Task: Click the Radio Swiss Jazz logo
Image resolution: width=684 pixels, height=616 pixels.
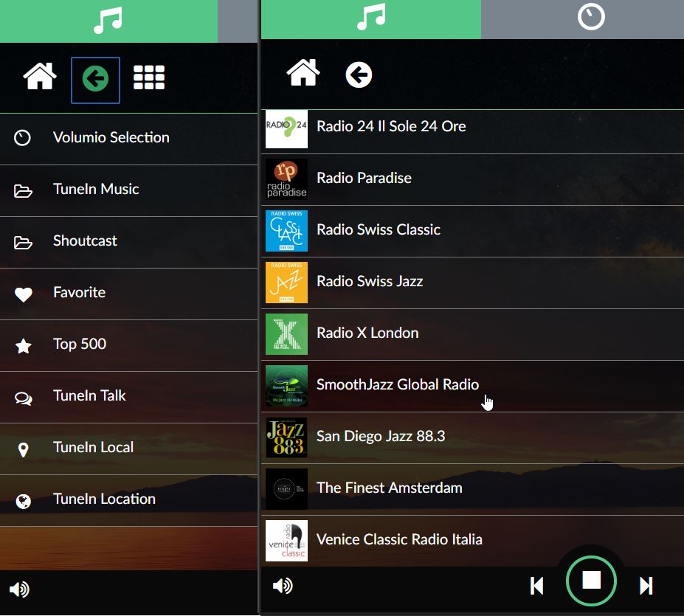Action: pyautogui.click(x=286, y=283)
